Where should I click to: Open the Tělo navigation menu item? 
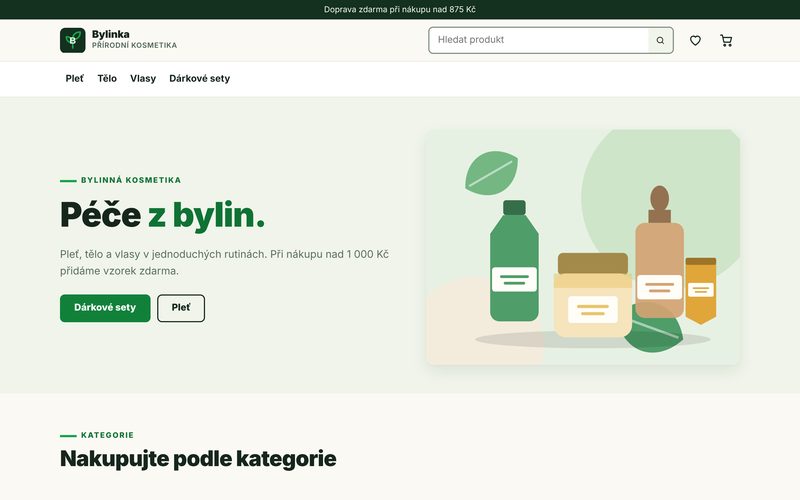pos(107,79)
